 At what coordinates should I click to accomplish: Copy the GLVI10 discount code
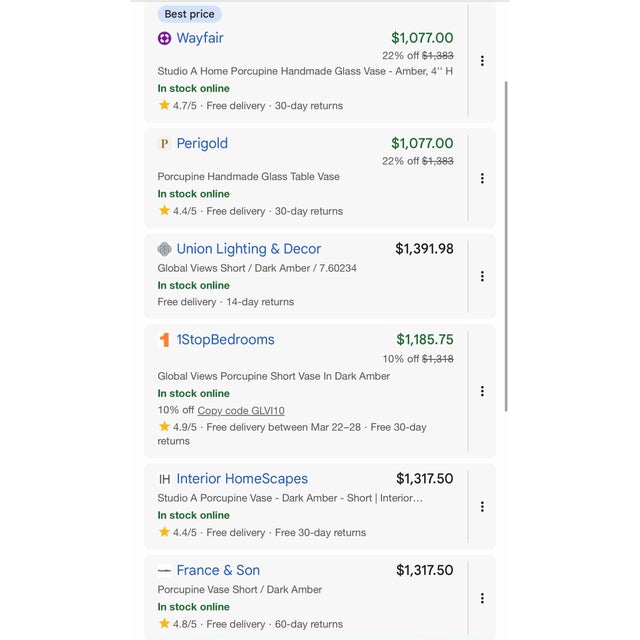pyautogui.click(x=241, y=411)
